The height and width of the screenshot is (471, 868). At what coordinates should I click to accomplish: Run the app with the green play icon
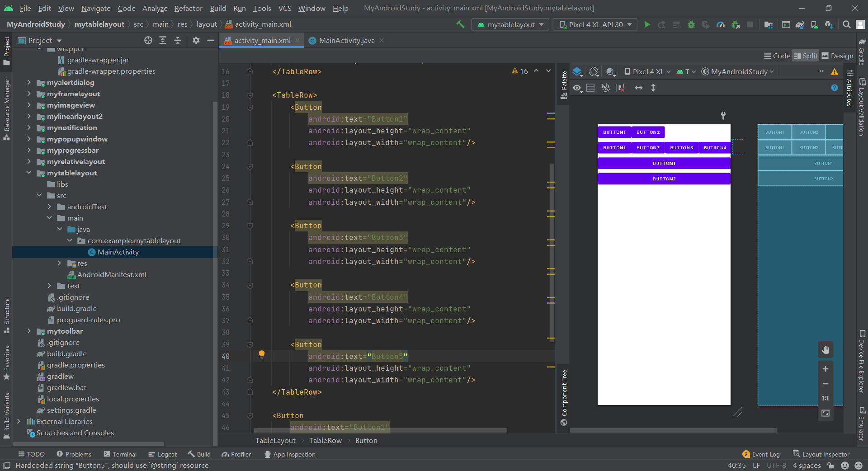(x=647, y=24)
